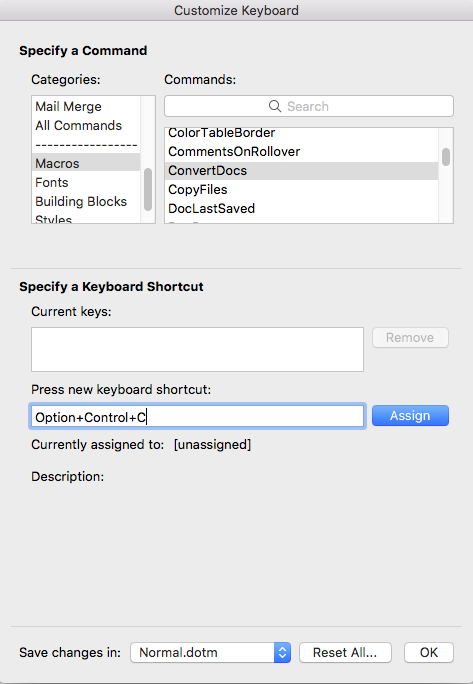
Task: Click inside the new keyboard shortcut field
Action: click(197, 416)
